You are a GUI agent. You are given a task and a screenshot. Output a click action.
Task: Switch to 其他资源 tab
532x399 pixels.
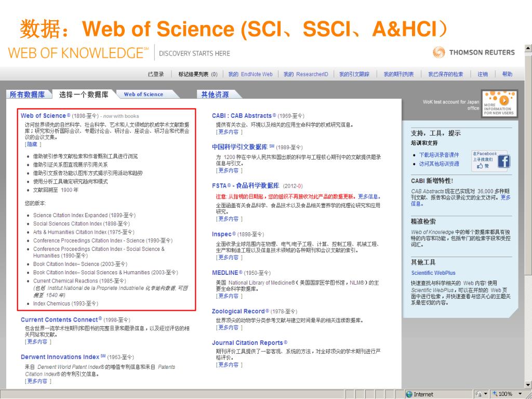click(215, 95)
